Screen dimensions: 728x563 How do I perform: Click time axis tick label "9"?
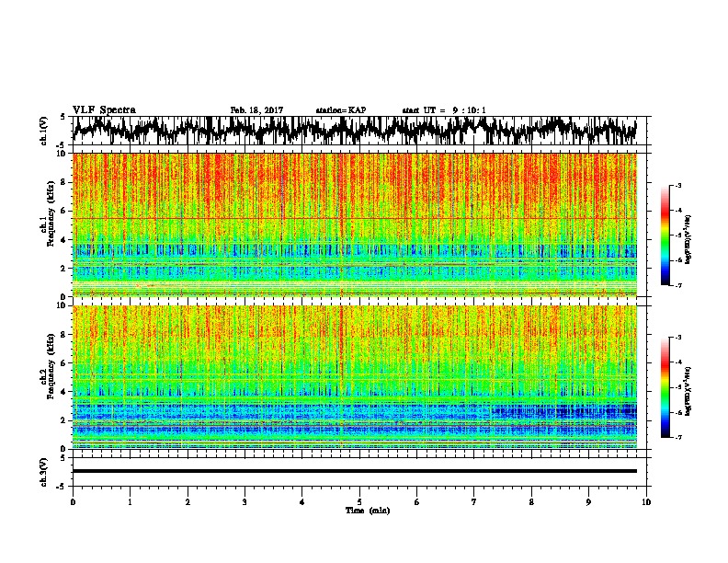point(588,502)
